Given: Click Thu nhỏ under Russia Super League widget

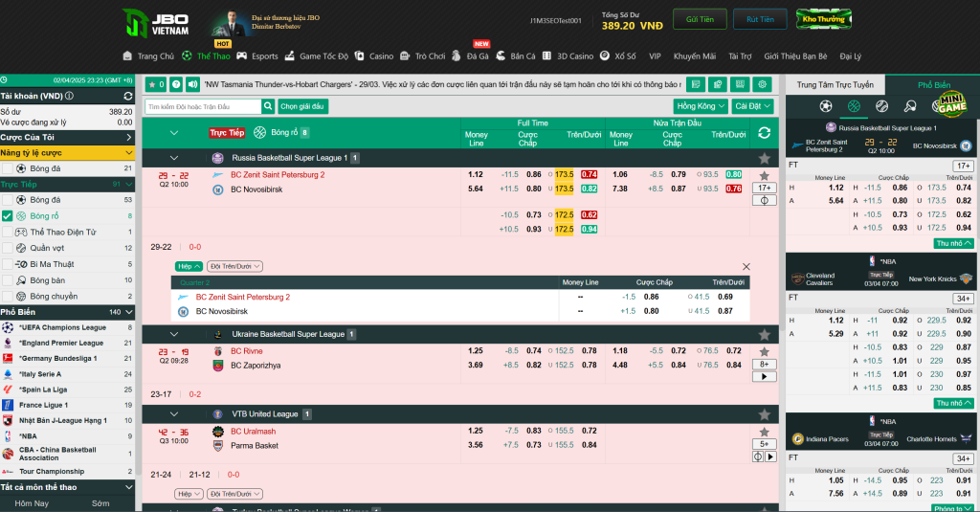Looking at the screenshot, I should coord(953,243).
